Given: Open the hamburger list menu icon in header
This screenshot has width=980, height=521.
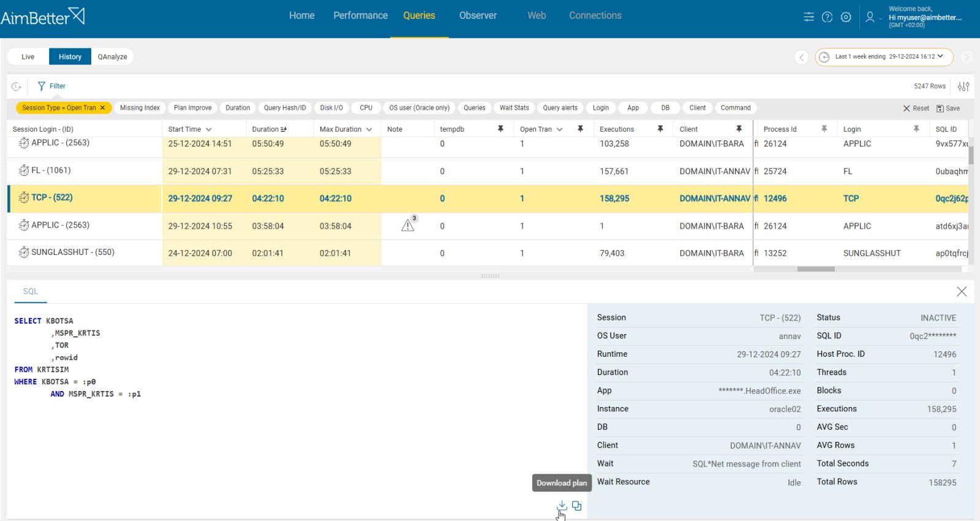Looking at the screenshot, I should click(809, 17).
